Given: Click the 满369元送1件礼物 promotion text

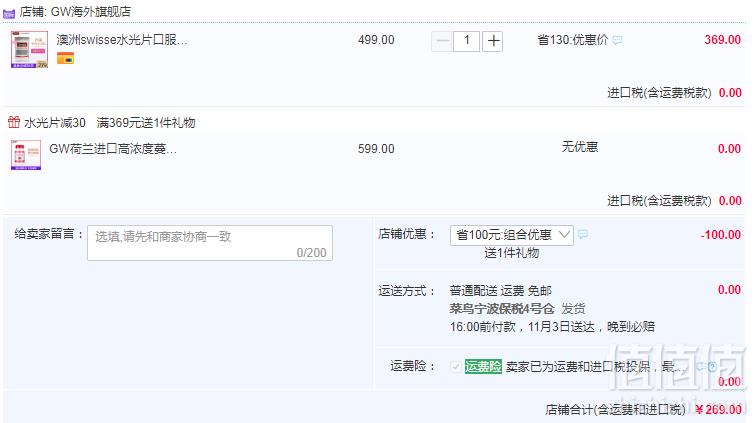Looking at the screenshot, I should pyautogui.click(x=146, y=123).
